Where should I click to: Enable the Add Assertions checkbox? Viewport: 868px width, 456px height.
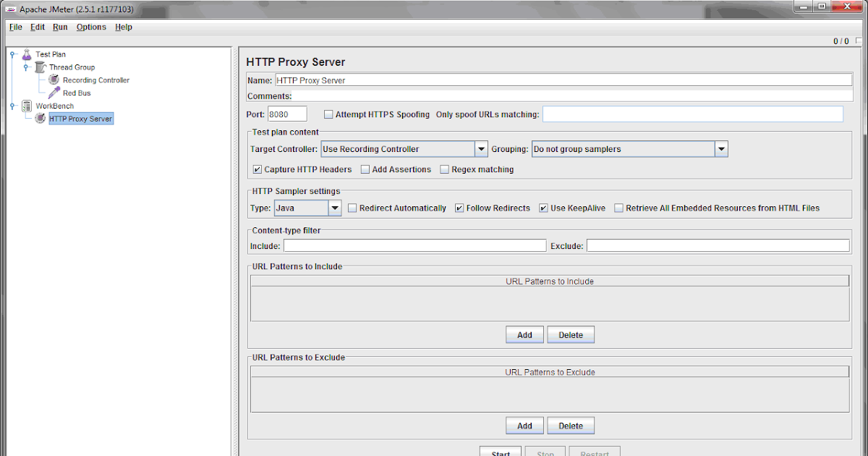(x=365, y=169)
